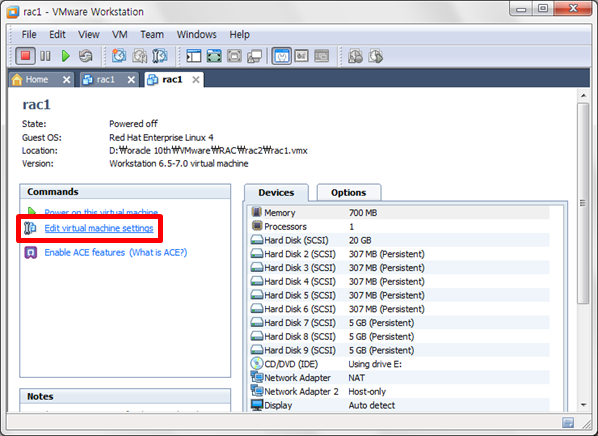Click Power on this virtual machine link
This screenshot has height=436, width=598.
click(101, 212)
